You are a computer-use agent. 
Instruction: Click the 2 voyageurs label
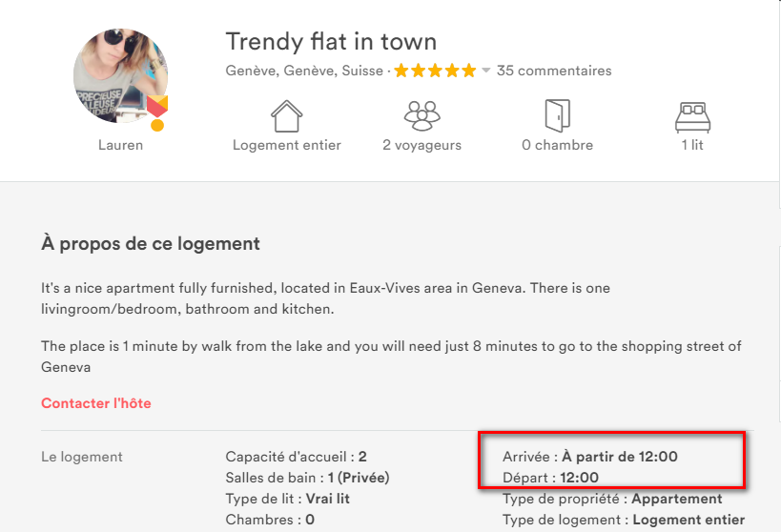[421, 145]
